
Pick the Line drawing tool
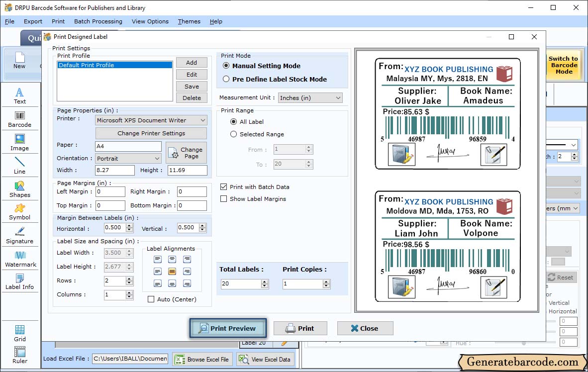(19, 166)
